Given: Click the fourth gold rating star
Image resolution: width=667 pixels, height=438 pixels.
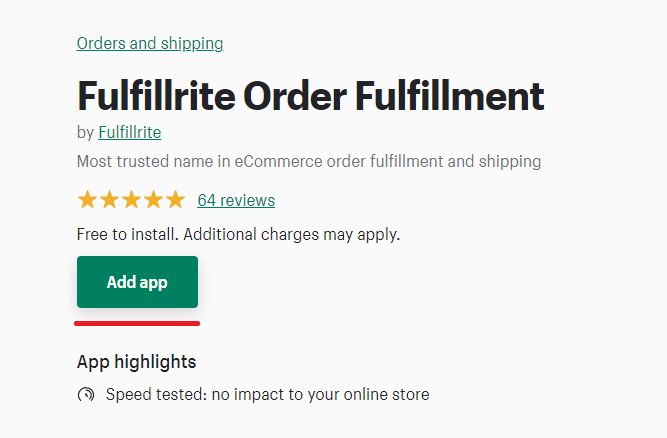Looking at the screenshot, I should (154, 199).
